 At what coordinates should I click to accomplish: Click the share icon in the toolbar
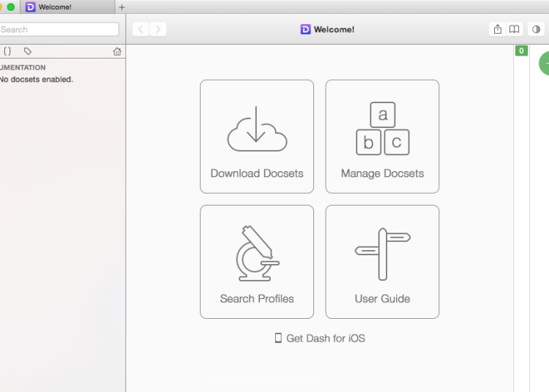[498, 29]
